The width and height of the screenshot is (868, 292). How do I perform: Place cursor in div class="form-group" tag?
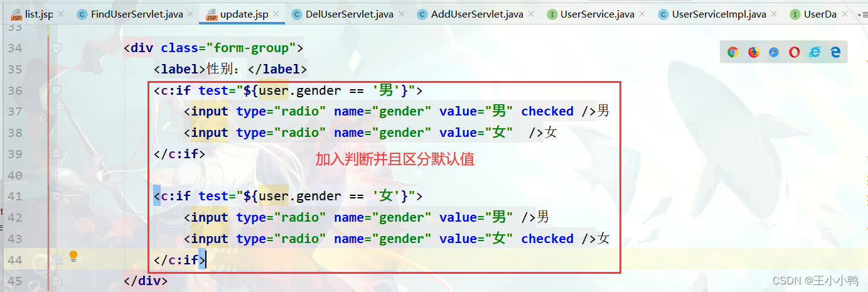pyautogui.click(x=214, y=48)
